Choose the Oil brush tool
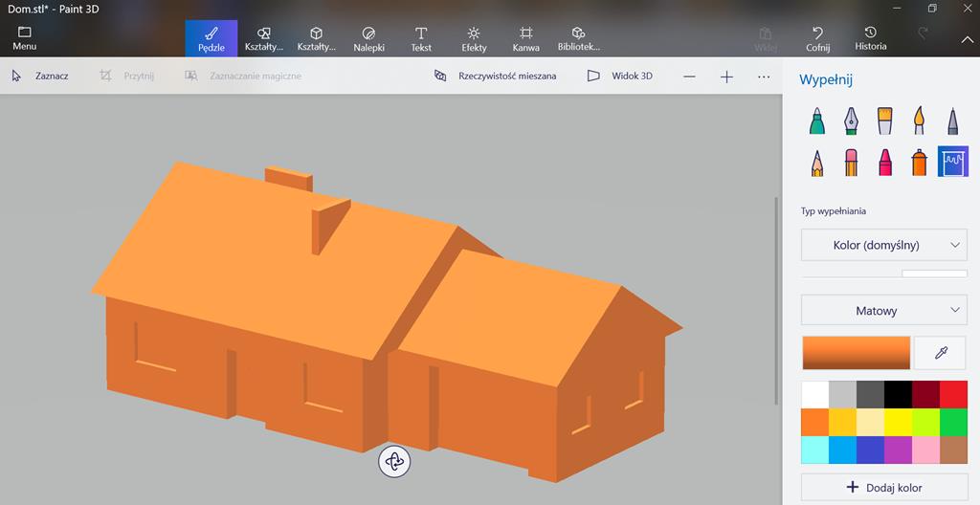 click(x=884, y=121)
